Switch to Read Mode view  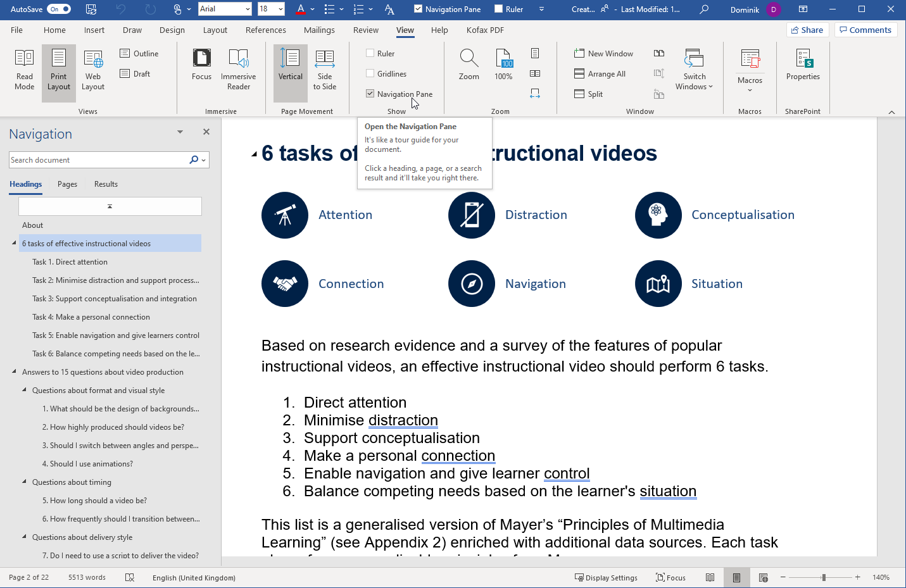[x=24, y=70]
